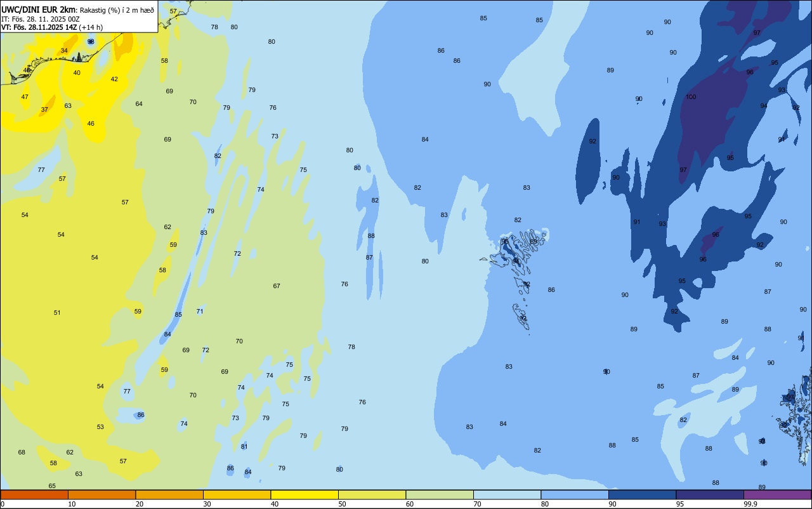Click the '99.9' legend tick label
This screenshot has width=812, height=509.
click(x=750, y=504)
